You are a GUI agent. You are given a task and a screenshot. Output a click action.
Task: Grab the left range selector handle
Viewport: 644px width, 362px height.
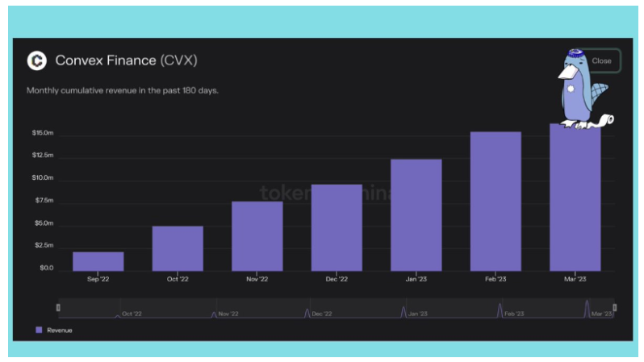pyautogui.click(x=58, y=307)
